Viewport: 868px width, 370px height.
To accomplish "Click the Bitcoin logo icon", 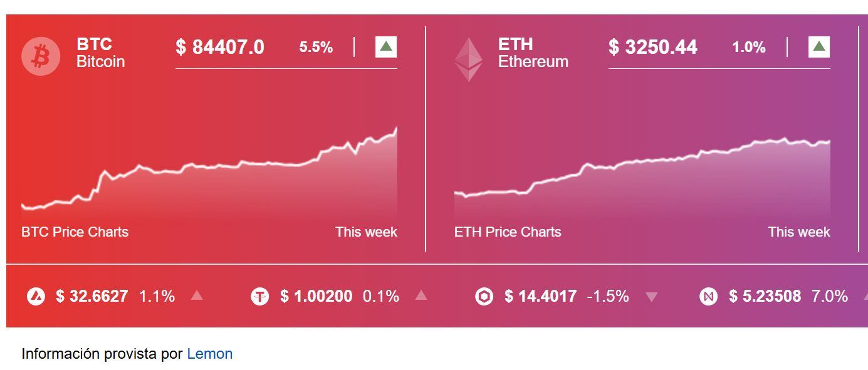I will coord(41,55).
